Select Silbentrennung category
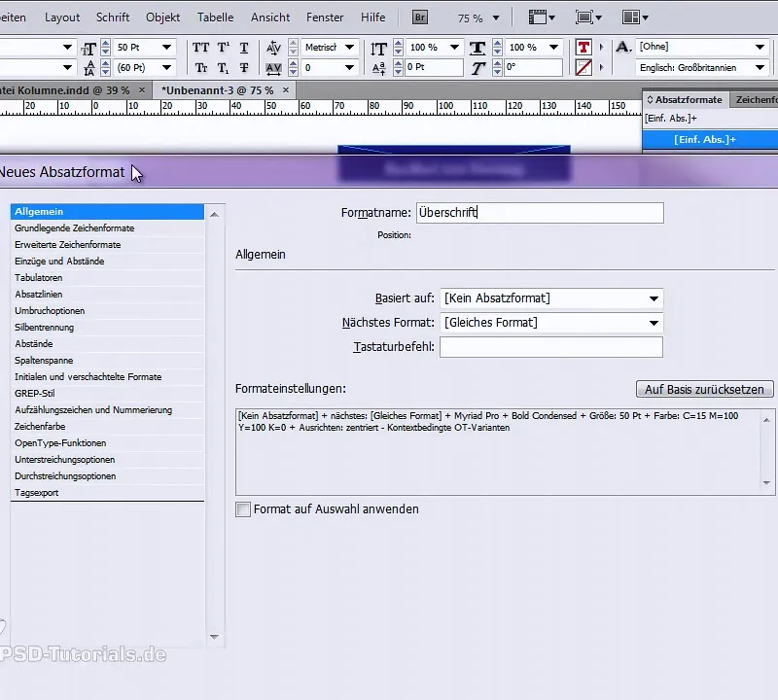 (x=107, y=328)
